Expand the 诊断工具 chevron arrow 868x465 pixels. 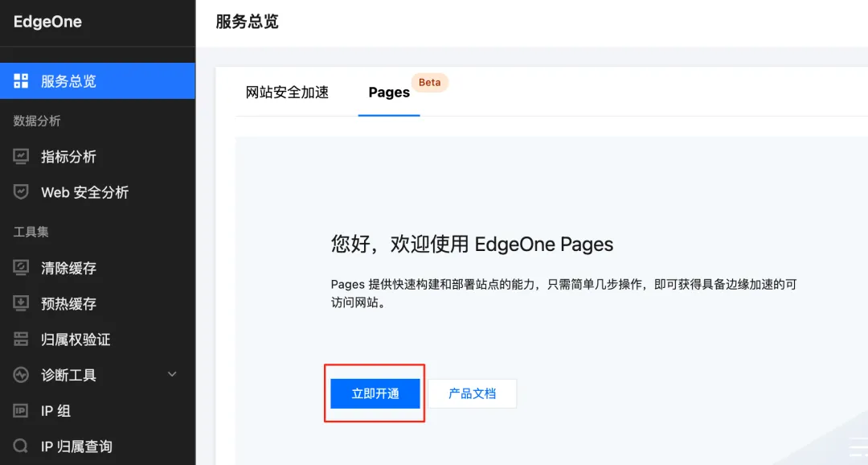(171, 375)
